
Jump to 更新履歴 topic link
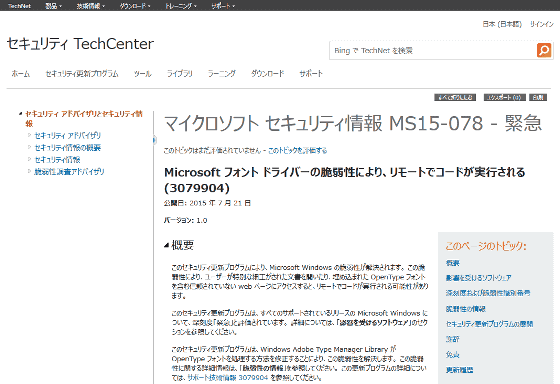(459, 370)
